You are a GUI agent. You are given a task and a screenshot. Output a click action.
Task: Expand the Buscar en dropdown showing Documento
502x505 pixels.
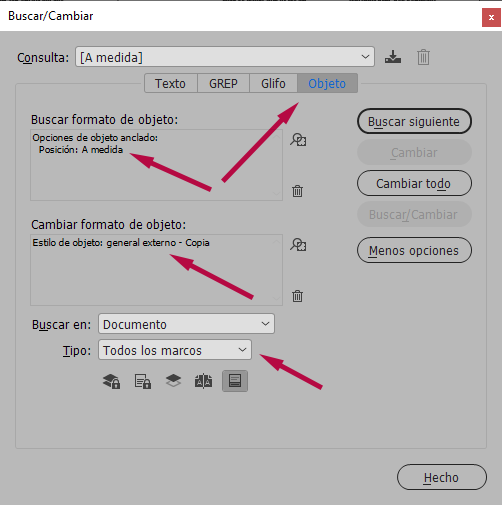186,324
